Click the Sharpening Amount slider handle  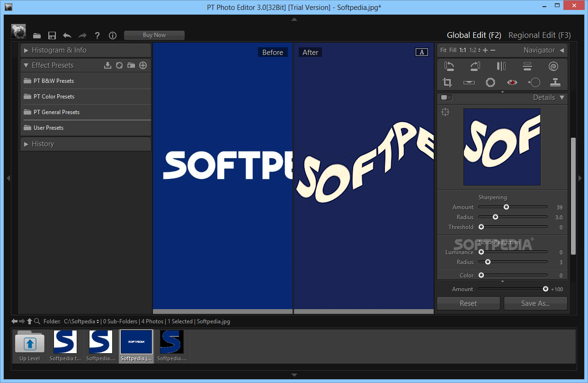tap(506, 207)
